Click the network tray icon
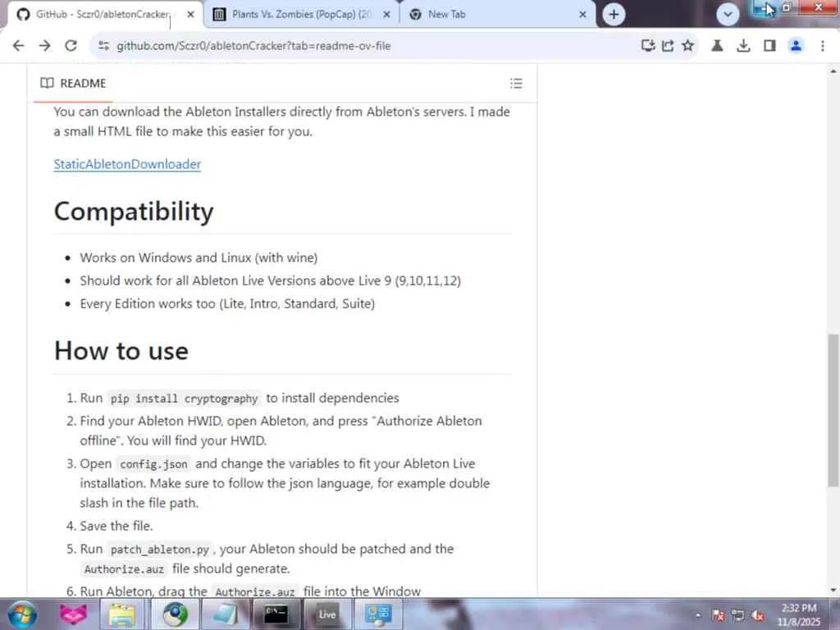 [737, 615]
